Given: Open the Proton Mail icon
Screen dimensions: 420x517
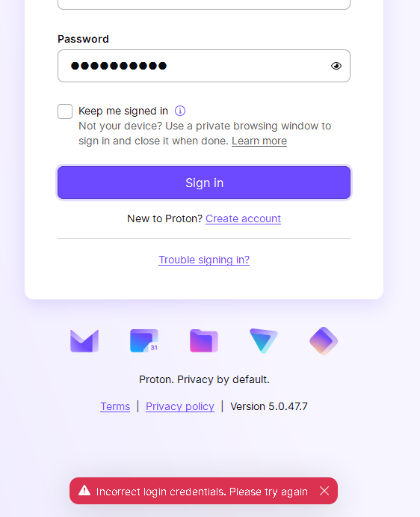Looking at the screenshot, I should coord(84,341).
